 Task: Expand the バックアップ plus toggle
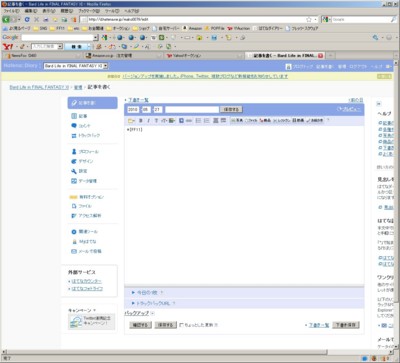(x=152, y=313)
